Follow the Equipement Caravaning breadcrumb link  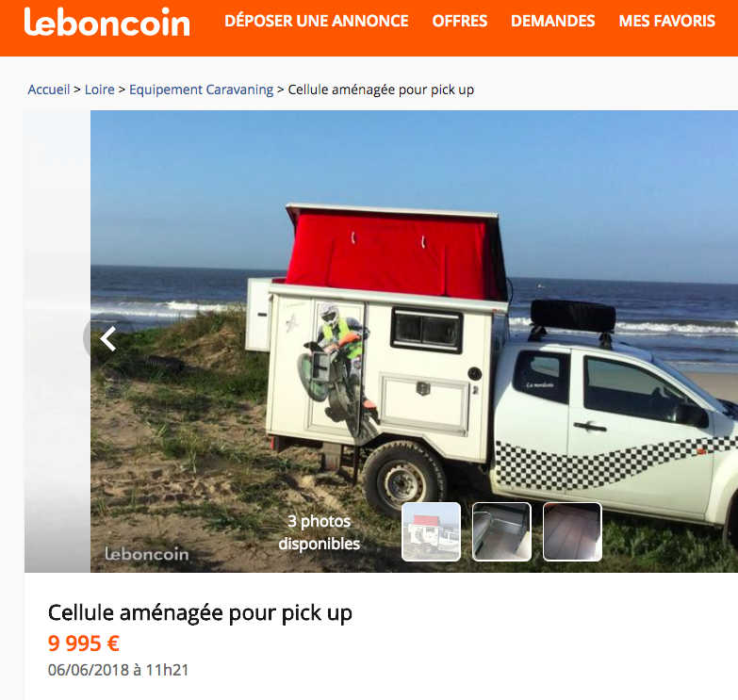click(202, 90)
